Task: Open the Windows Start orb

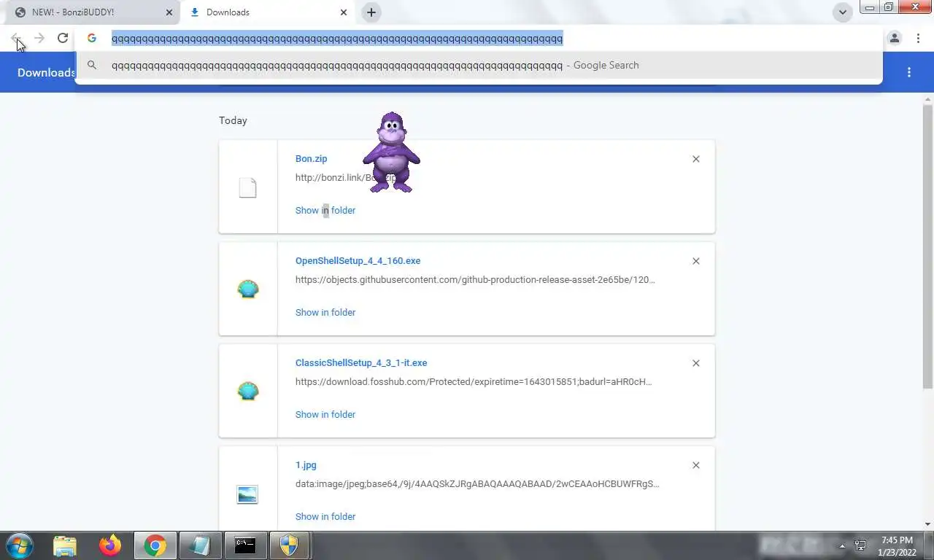Action: tap(20, 545)
